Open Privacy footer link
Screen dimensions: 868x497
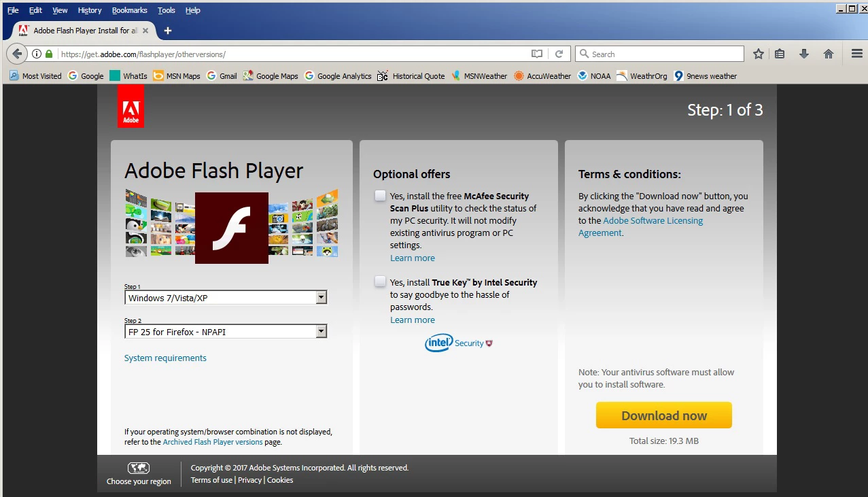tap(249, 480)
